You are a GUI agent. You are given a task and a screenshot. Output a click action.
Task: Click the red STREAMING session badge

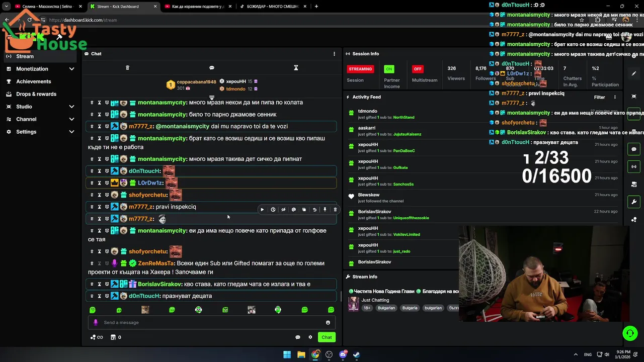click(x=360, y=69)
